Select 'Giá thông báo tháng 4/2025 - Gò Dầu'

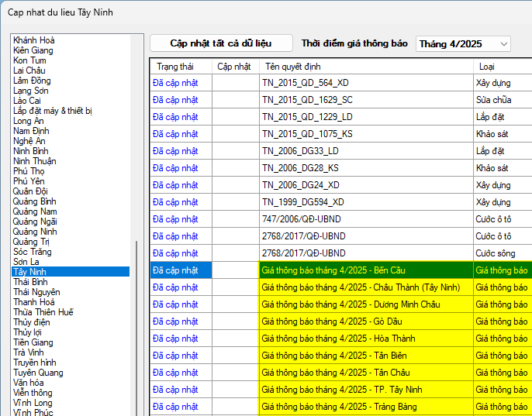click(366, 321)
